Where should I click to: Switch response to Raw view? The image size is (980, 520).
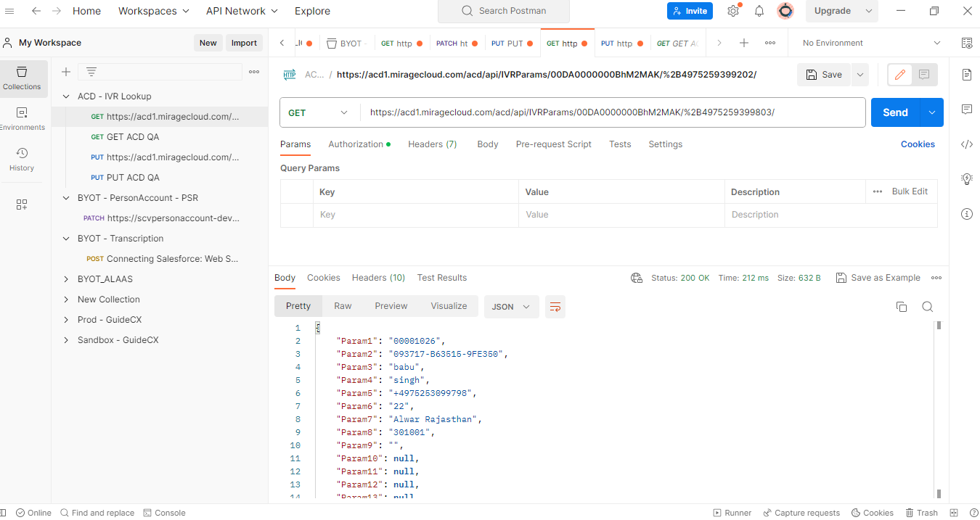(x=343, y=306)
